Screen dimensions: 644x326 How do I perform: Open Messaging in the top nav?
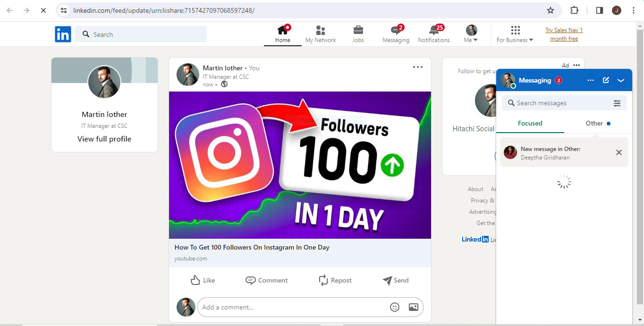click(x=396, y=34)
